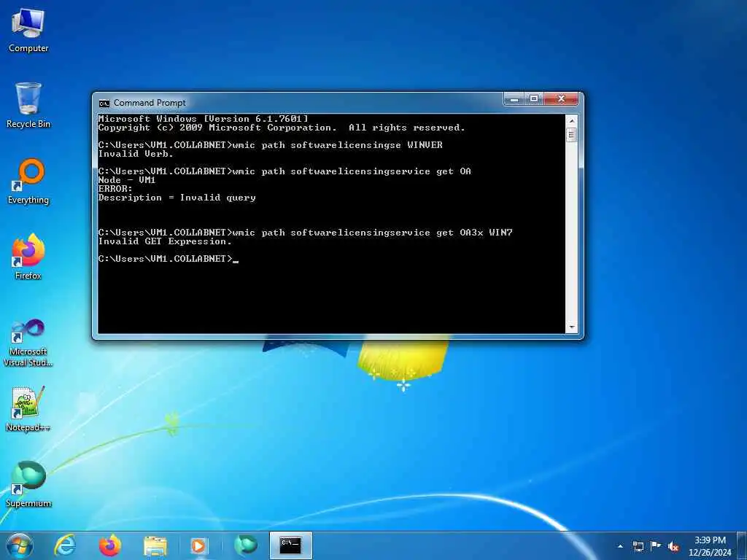Open the Computer desktop icon
Viewport: 747px width, 560px height.
pyautogui.click(x=28, y=29)
